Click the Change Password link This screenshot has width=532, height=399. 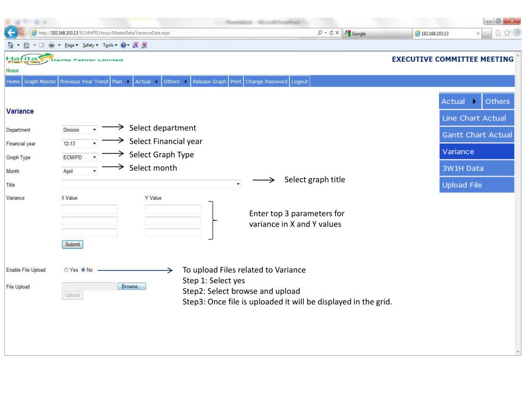(x=267, y=82)
